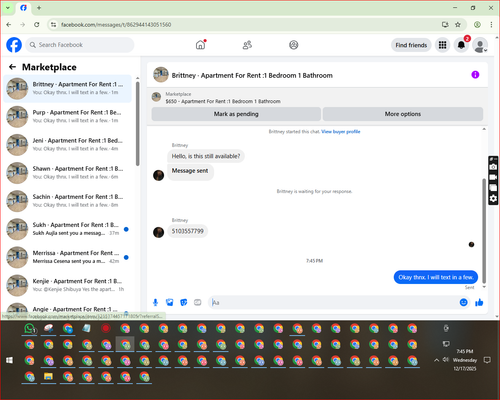Open Chrome tab search dropdown
The width and height of the screenshot is (500, 400).
(x=8, y=8)
